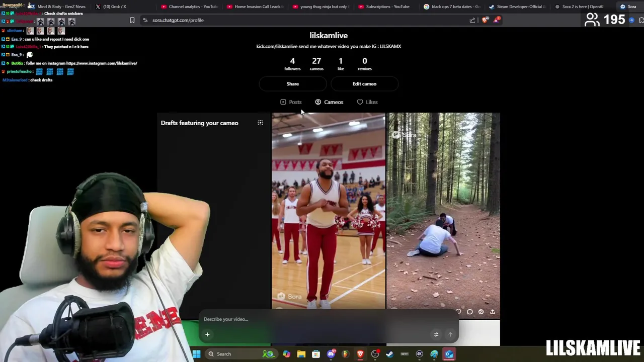Viewport: 644px width, 362px height.
Task: Switch to Mind & Body - GenZ News tab
Action: click(58, 7)
